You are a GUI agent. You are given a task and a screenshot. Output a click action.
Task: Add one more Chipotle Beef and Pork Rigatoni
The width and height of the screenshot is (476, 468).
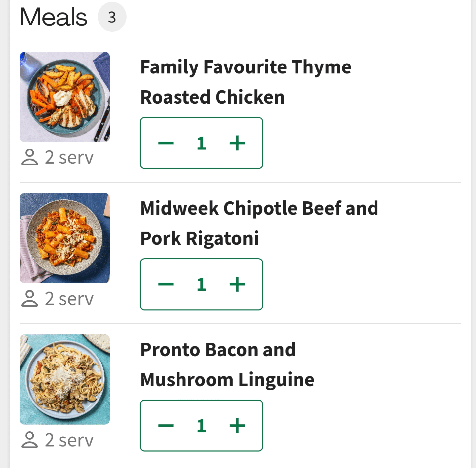coord(237,284)
